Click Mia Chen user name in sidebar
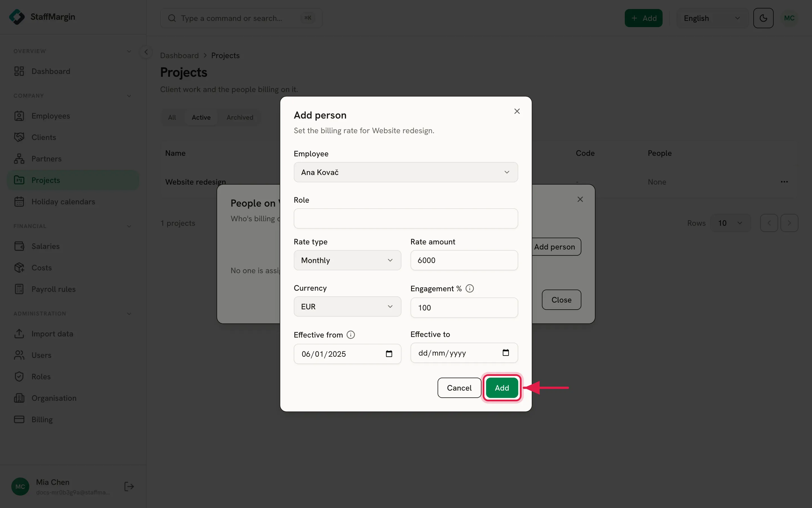Image resolution: width=812 pixels, height=508 pixels. (53, 482)
